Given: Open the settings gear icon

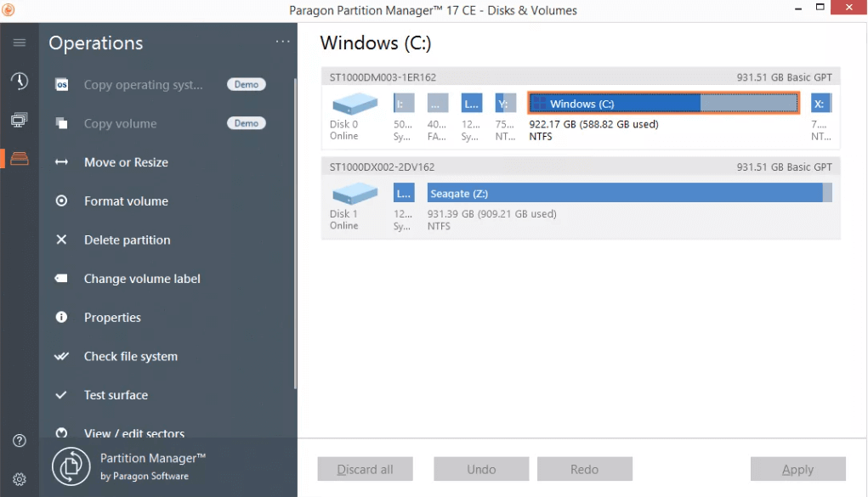Looking at the screenshot, I should pos(20,479).
